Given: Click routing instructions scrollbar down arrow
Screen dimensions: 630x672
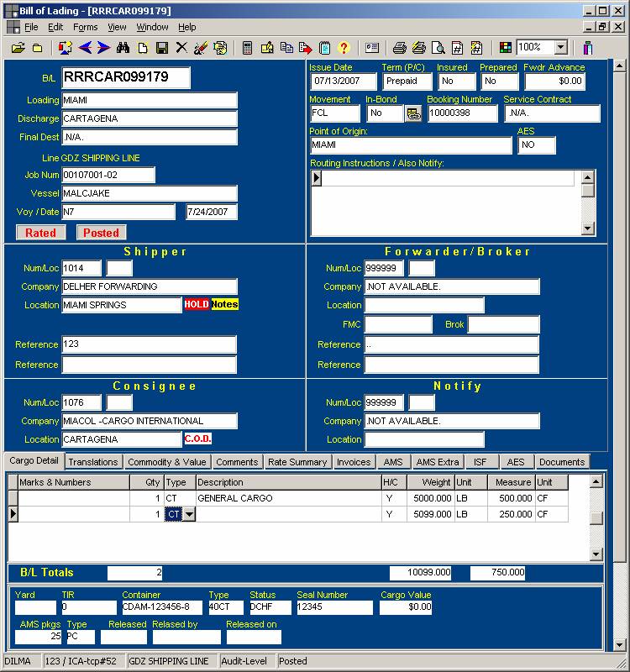Looking at the screenshot, I should [587, 228].
